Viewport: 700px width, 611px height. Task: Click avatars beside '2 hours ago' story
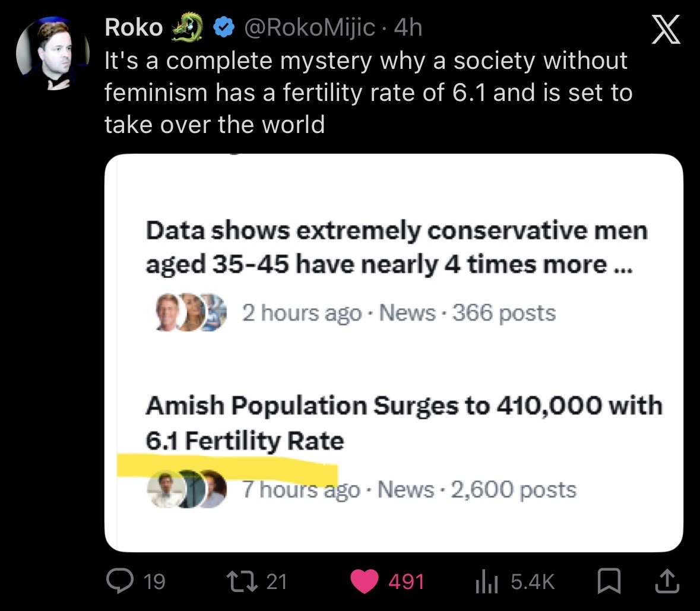coord(191,312)
